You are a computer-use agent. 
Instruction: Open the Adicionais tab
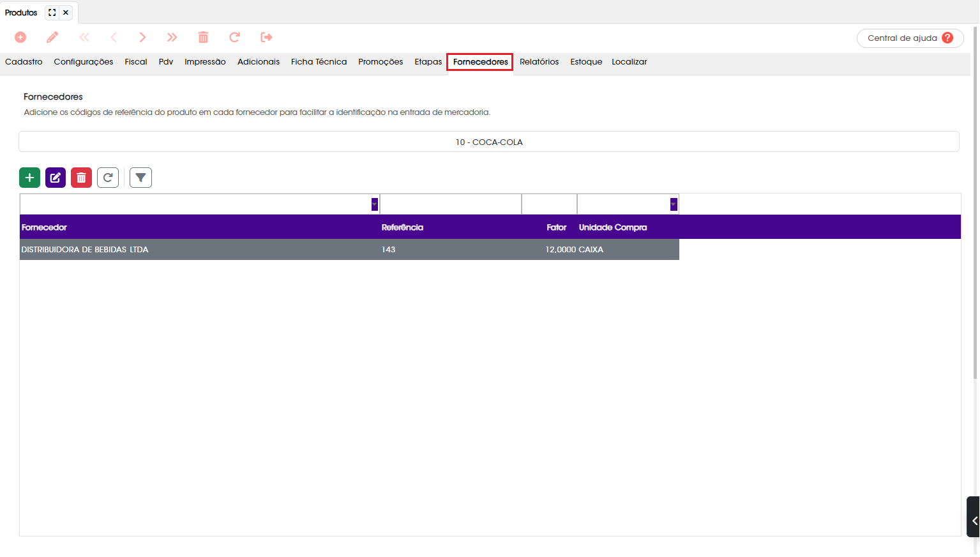(x=259, y=62)
